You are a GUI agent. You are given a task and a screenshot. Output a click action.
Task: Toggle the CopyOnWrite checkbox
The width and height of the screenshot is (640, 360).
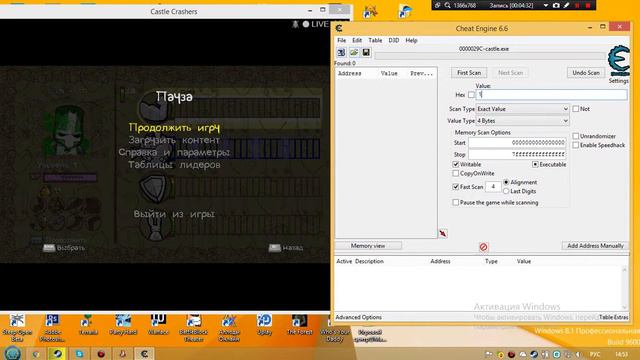(x=456, y=173)
